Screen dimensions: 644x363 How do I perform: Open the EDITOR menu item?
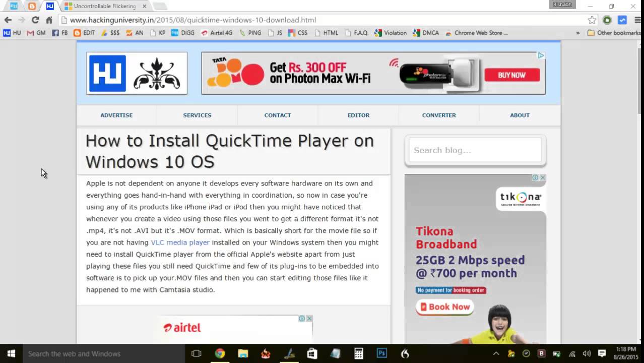point(358,115)
